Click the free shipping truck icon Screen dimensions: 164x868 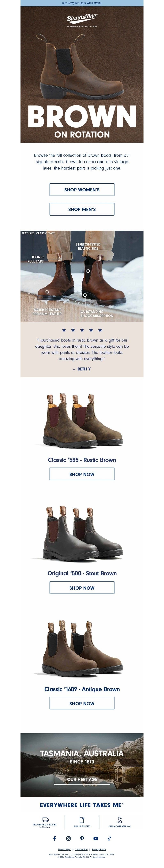(45, 819)
